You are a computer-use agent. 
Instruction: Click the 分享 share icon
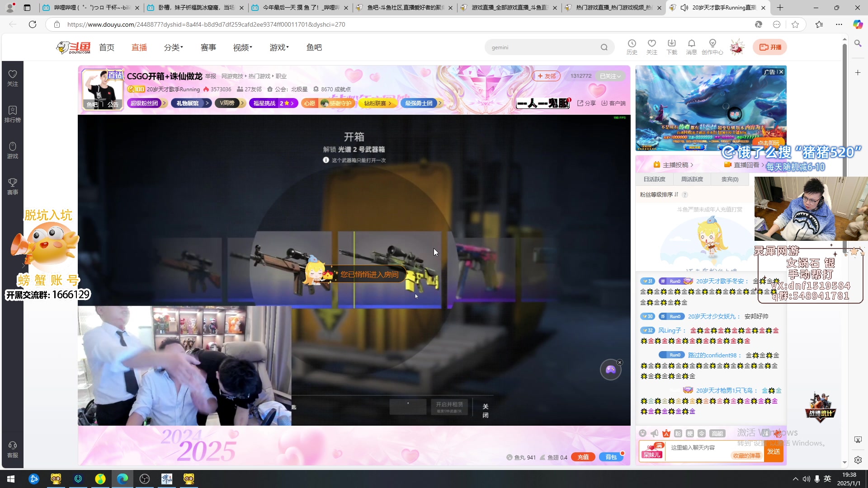click(x=586, y=103)
